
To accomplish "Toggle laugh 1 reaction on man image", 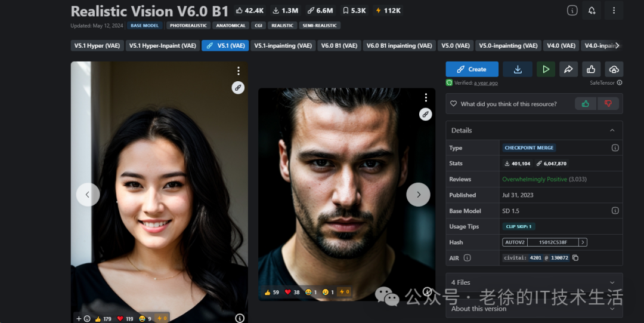I will 311,292.
